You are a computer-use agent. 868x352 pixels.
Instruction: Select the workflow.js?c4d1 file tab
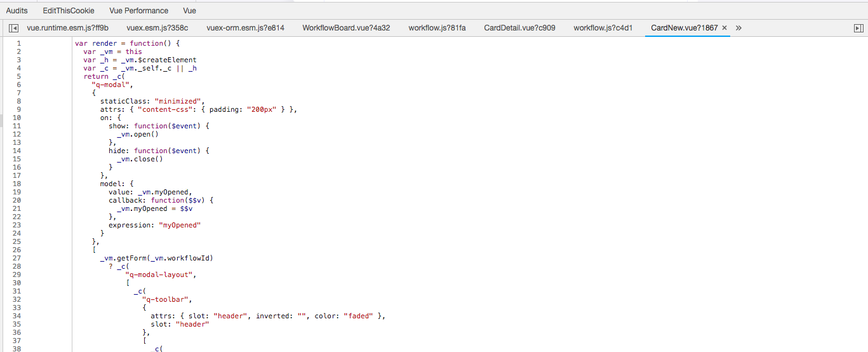pos(603,28)
